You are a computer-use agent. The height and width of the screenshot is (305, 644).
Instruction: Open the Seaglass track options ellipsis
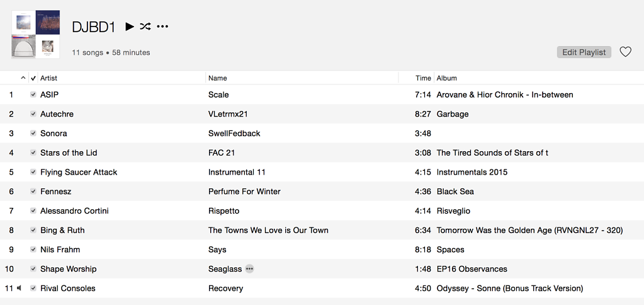click(249, 269)
